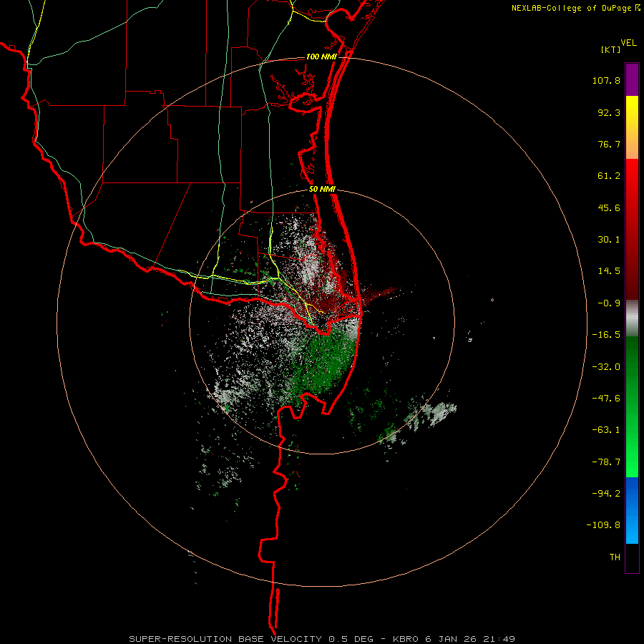Click the NEXLAB-College of DuPage label

pyautogui.click(x=571, y=8)
